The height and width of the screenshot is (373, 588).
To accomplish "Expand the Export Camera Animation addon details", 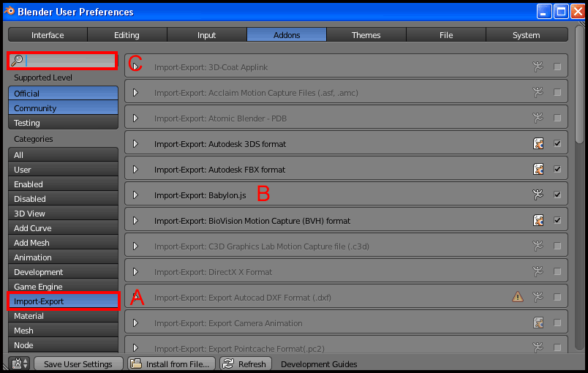I will click(x=136, y=323).
